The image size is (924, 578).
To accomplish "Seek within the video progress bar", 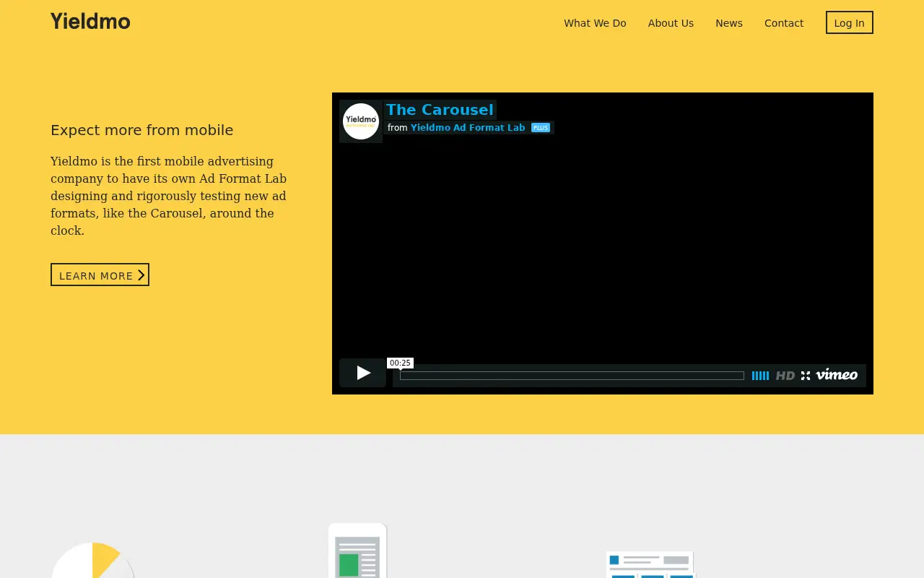I will pyautogui.click(x=572, y=376).
